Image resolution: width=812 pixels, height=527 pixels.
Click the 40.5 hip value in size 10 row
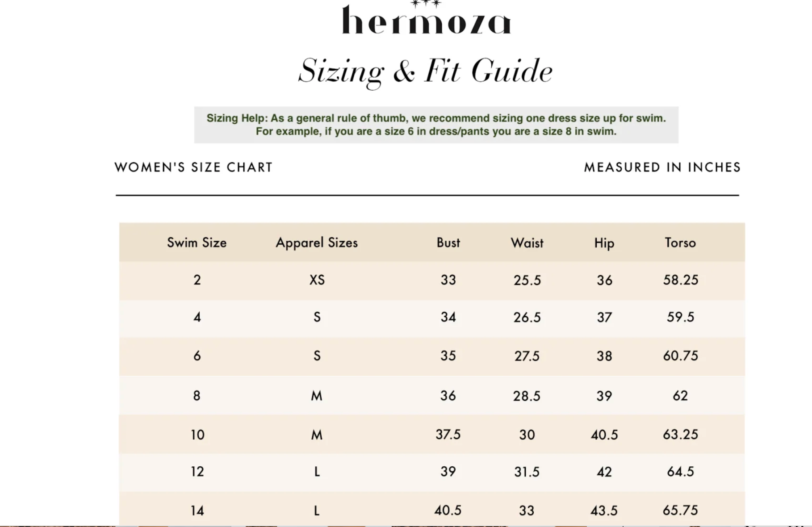tap(604, 435)
